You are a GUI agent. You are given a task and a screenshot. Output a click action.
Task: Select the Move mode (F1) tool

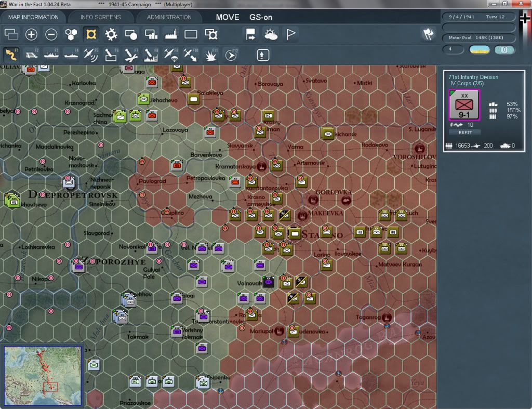[x=11, y=55]
